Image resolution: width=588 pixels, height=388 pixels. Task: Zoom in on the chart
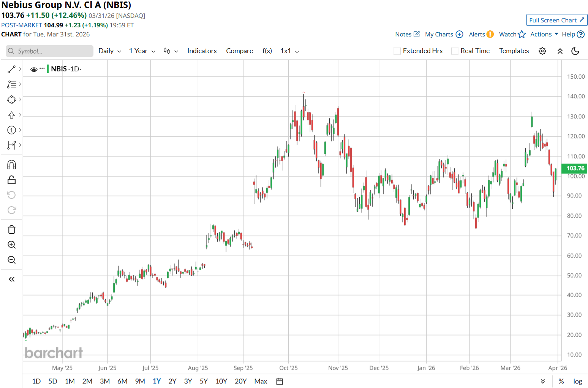11,245
